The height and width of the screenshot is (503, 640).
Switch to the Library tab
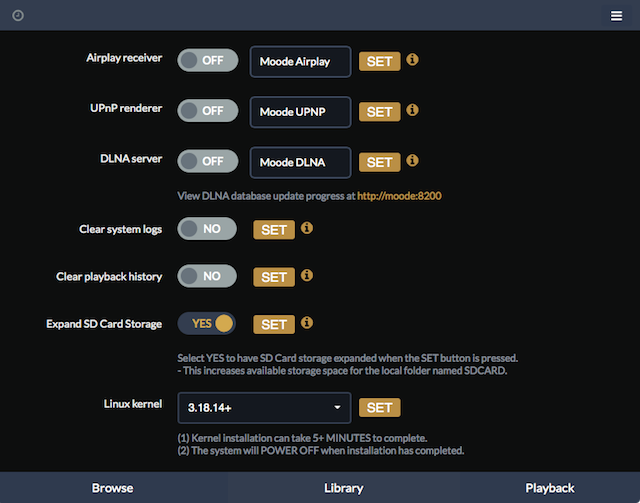(344, 488)
